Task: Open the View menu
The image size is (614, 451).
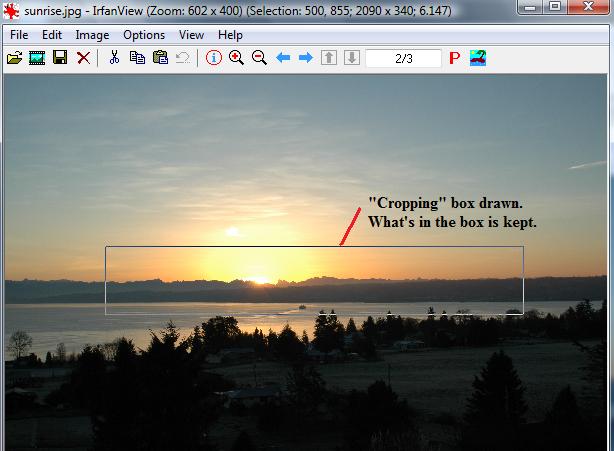Action: 191,35
